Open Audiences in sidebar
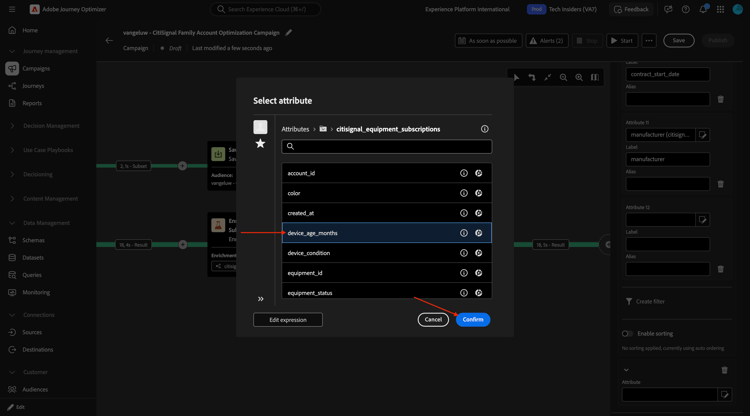Viewport: 750px width, 416px height. (35, 390)
